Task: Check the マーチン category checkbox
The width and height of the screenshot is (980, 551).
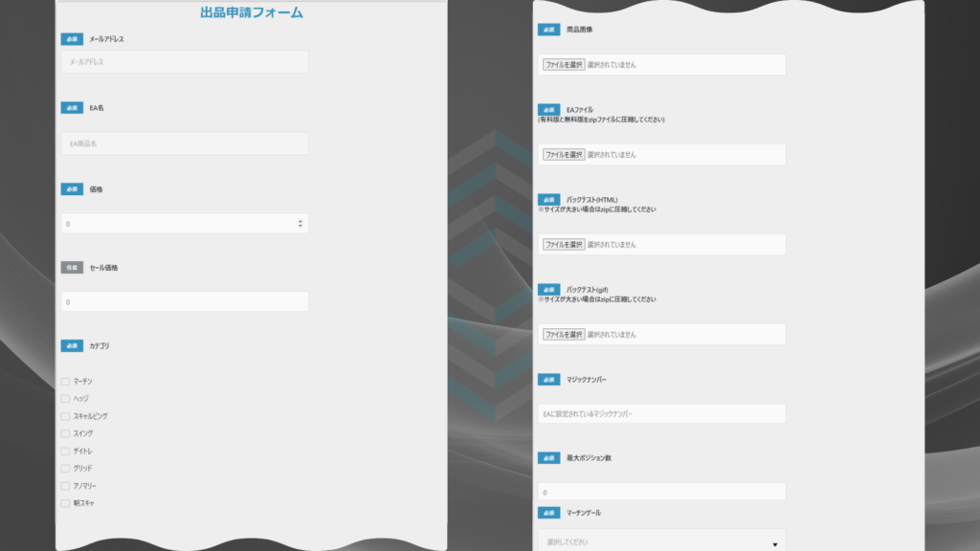Action: tap(63, 381)
